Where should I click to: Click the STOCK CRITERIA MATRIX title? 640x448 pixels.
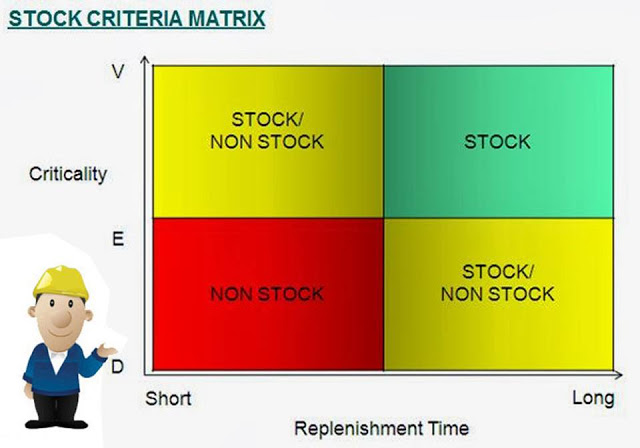tap(136, 19)
